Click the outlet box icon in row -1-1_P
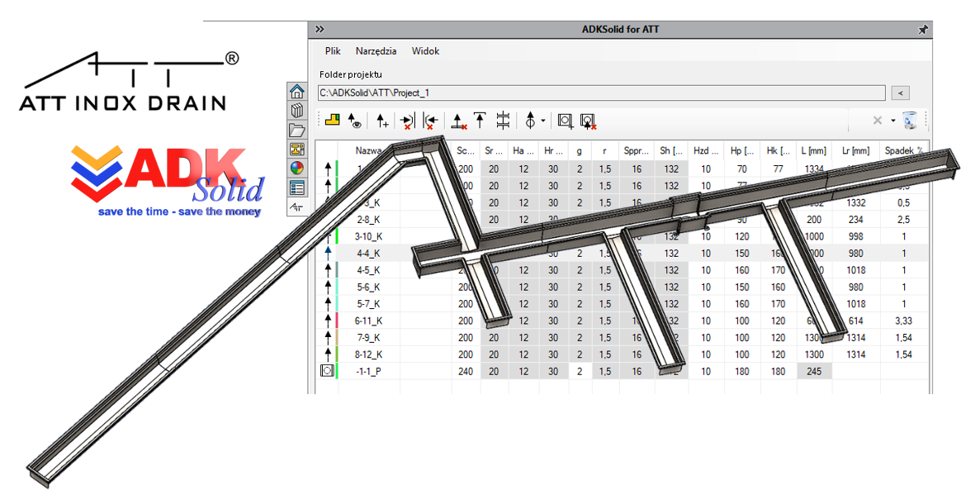This screenshot has width=980, height=504. 326,372
